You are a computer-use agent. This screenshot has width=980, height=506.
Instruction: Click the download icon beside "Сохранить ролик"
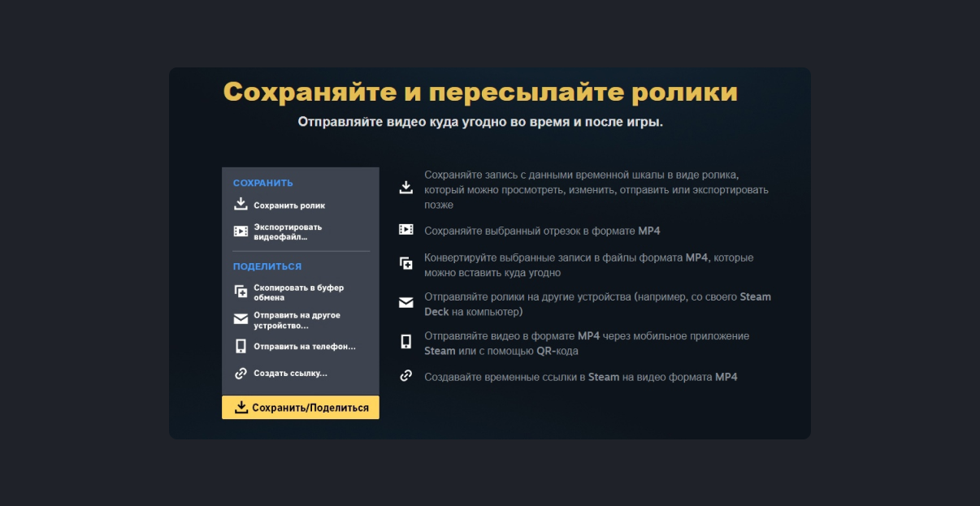(x=241, y=205)
